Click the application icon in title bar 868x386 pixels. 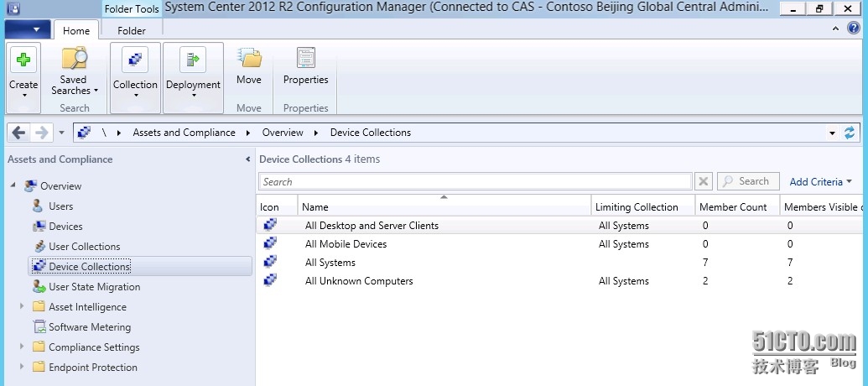14,9
